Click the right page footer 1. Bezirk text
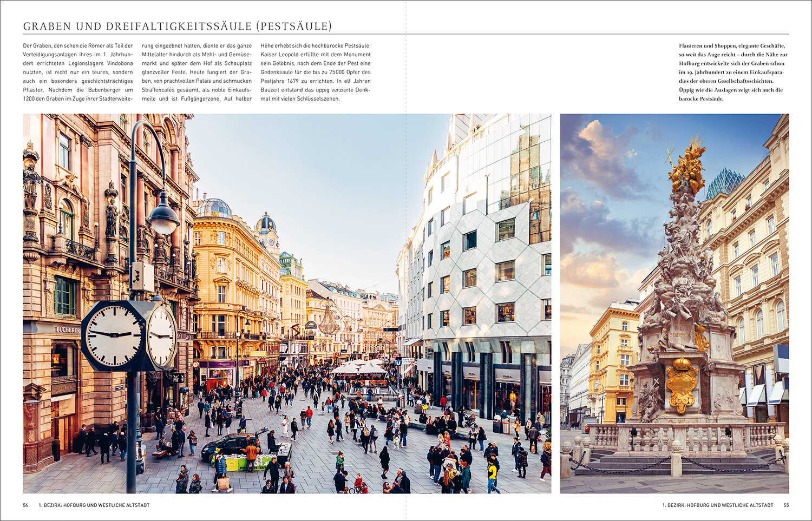This screenshot has height=521, width=812. (717, 505)
